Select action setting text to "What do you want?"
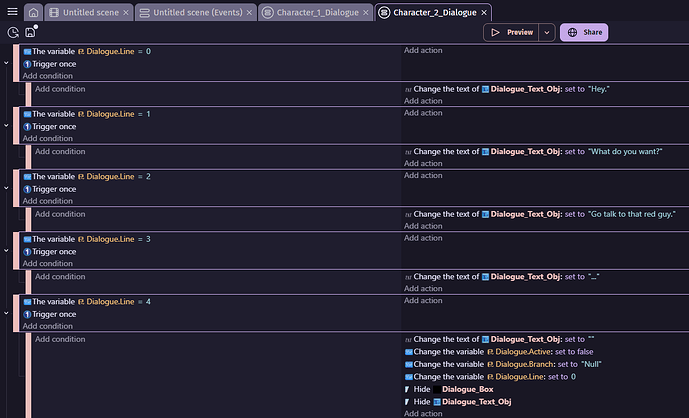This screenshot has width=689, height=418. [x=538, y=151]
